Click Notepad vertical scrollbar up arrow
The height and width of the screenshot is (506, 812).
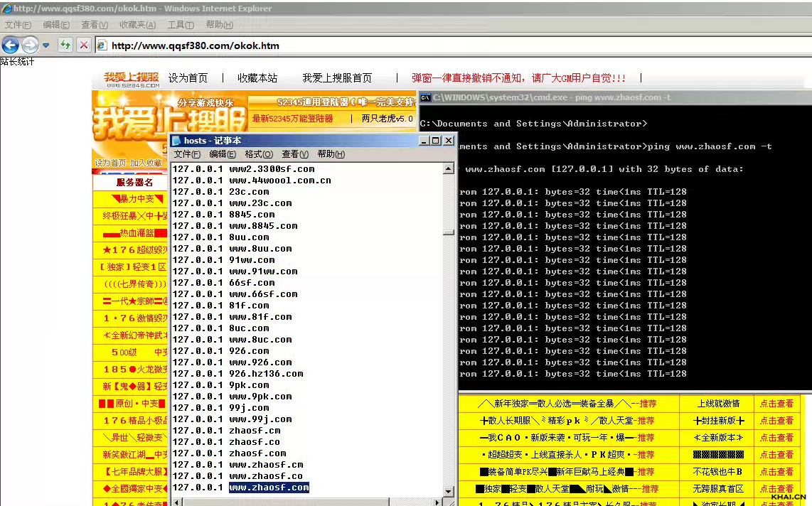[449, 169]
